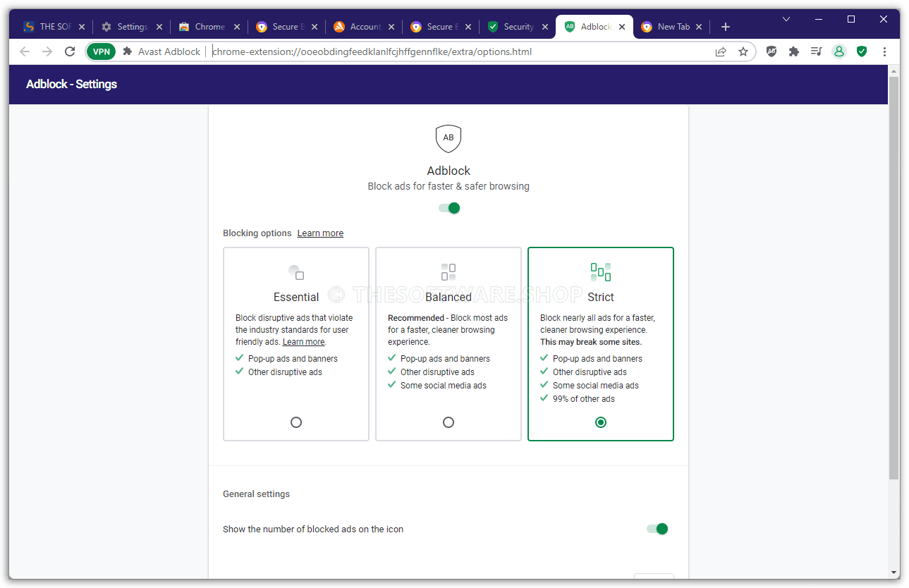909x588 pixels.
Task: Close the Security tab
Action: point(544,27)
